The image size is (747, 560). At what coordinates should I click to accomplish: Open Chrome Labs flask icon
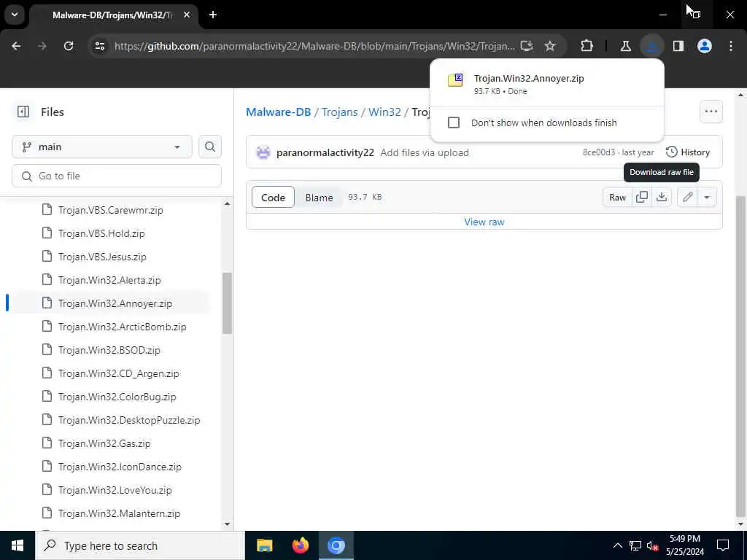(625, 46)
